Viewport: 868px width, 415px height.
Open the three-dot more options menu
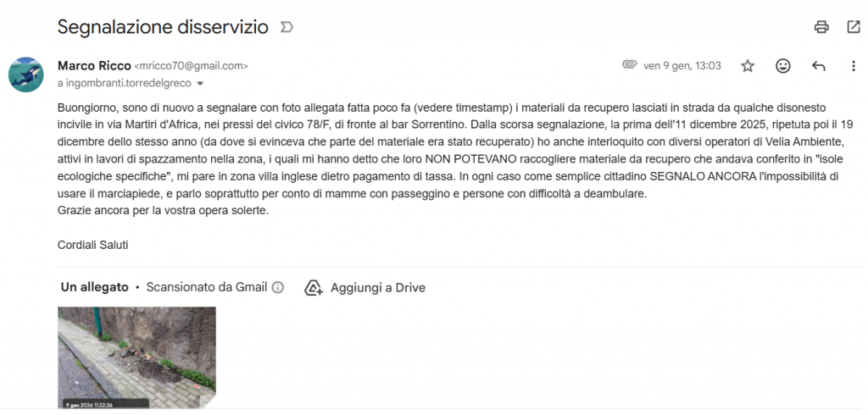pyautogui.click(x=853, y=66)
